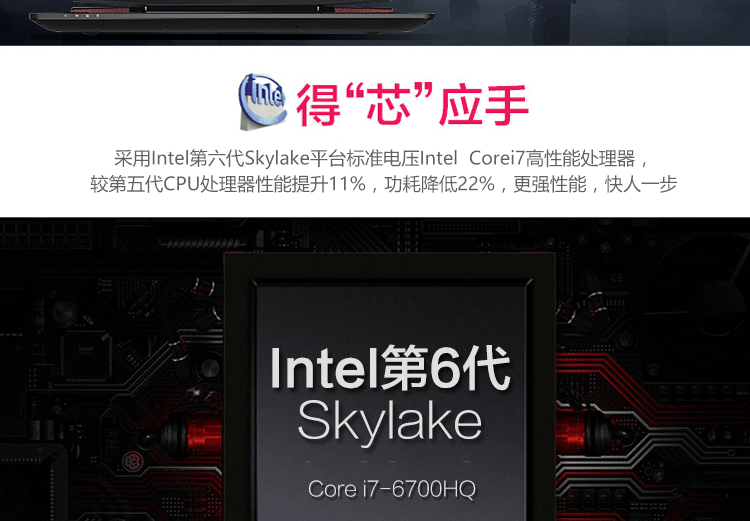Image resolution: width=750 pixels, height=521 pixels.
Task: Click the Intel logo beside the headline
Action: [x=262, y=101]
